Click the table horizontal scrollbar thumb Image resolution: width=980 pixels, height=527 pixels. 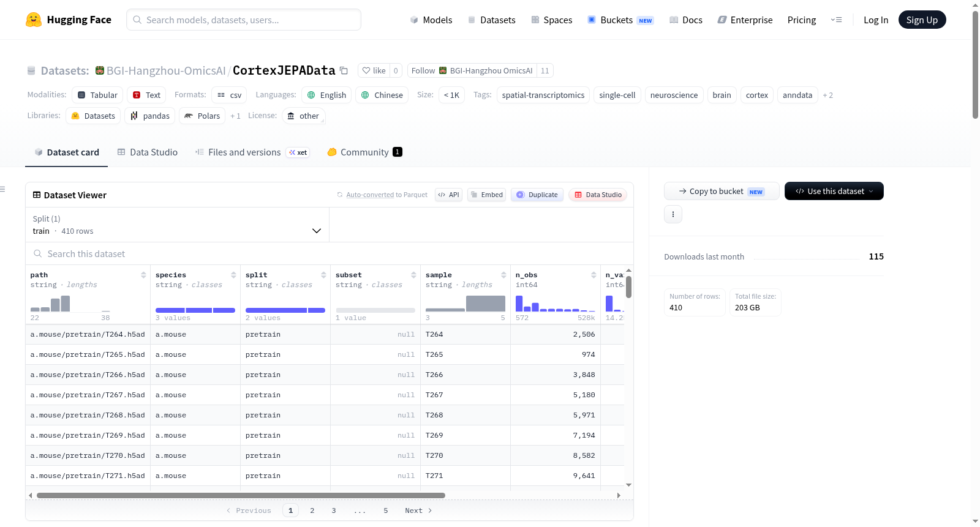[x=241, y=495]
